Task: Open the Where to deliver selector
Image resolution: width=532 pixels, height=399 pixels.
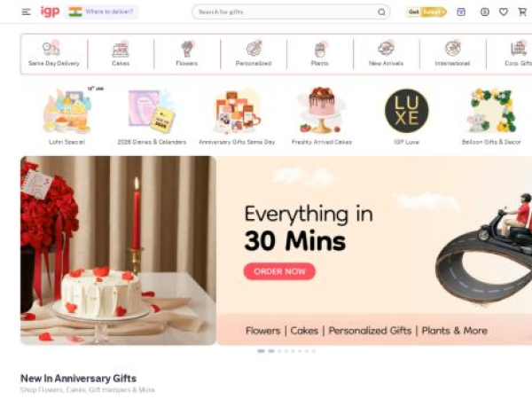Action: tap(102, 12)
